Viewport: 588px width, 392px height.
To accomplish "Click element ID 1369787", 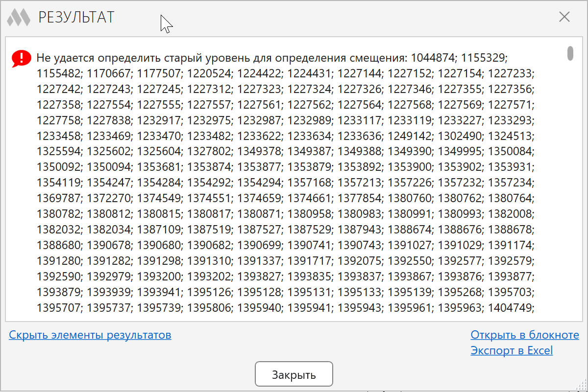I will (59, 199).
